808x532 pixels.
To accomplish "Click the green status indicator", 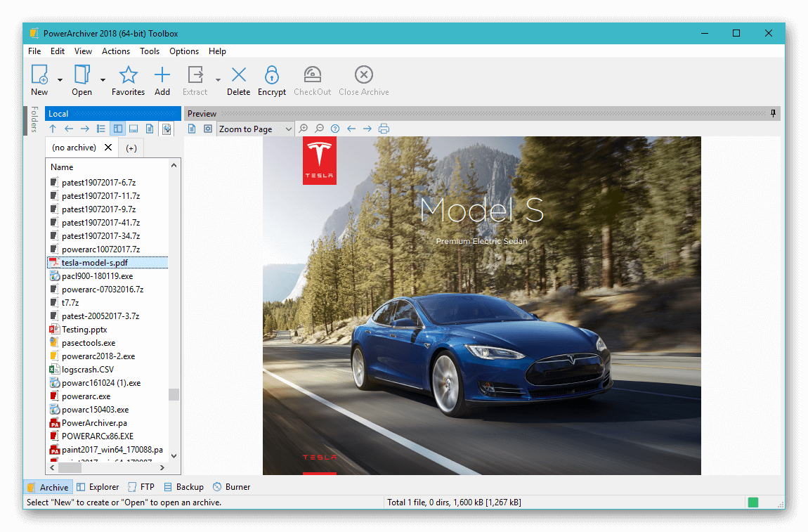I will tap(753, 502).
